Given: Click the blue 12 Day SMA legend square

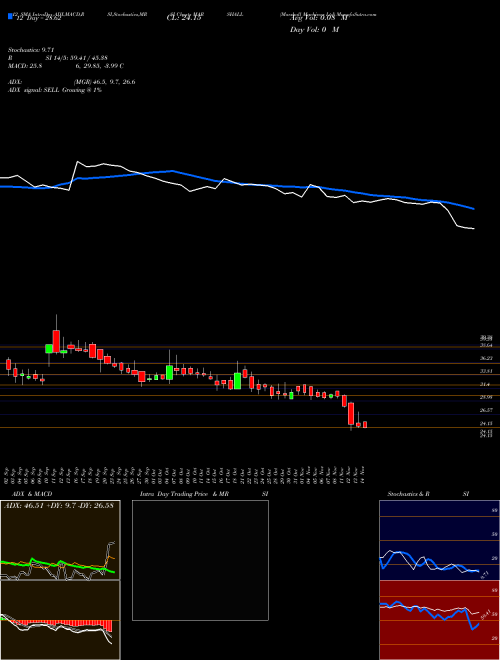Looking at the screenshot, I should [11, 16].
